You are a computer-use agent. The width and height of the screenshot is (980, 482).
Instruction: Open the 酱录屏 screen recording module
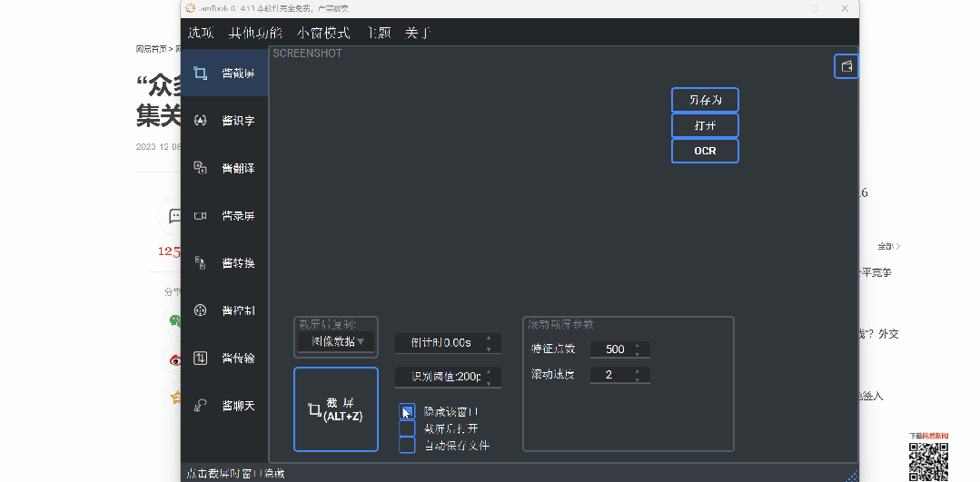(224, 215)
